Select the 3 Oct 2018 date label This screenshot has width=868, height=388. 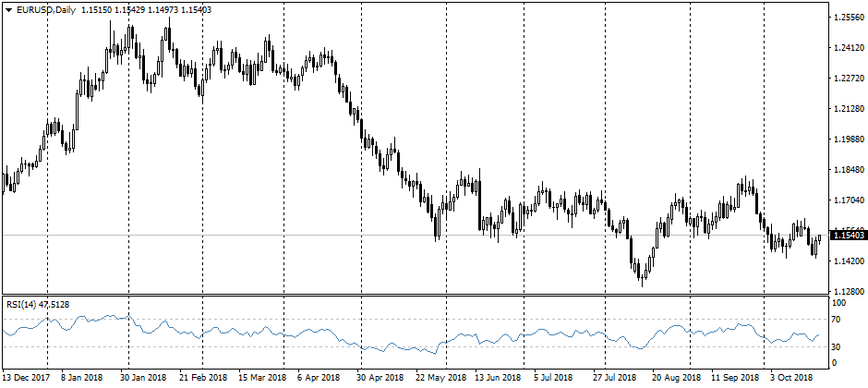click(790, 378)
